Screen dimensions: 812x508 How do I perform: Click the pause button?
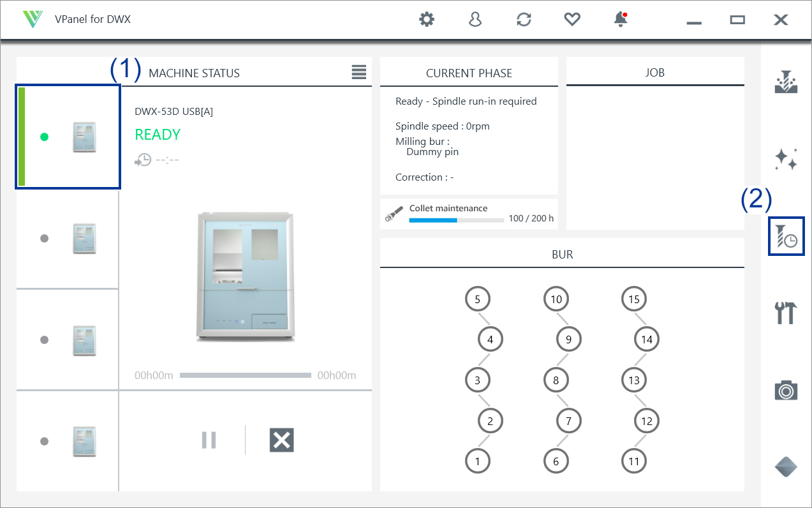click(209, 440)
